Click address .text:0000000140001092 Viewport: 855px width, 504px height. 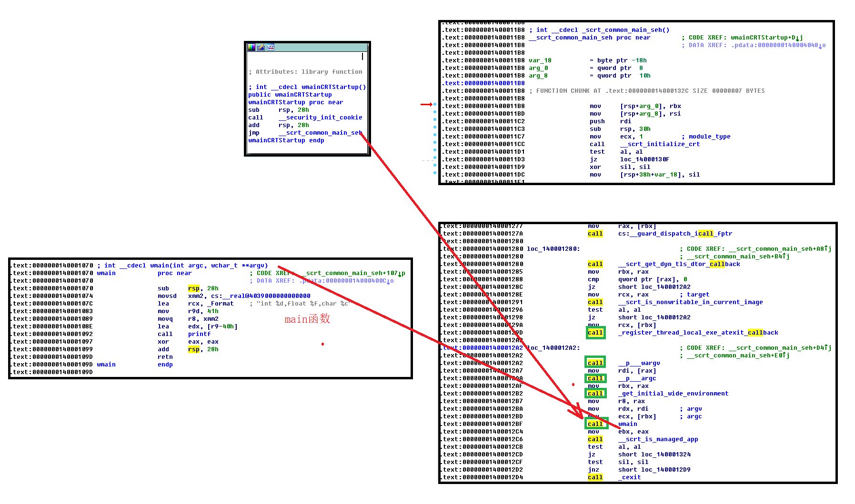pyautogui.click(x=51, y=334)
